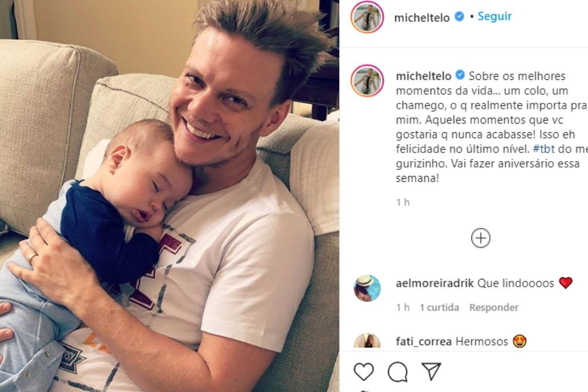Click the verified badge in the header

tap(459, 17)
